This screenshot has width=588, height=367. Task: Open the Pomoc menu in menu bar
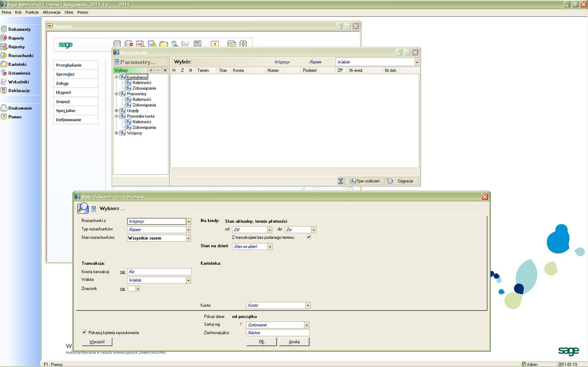tap(83, 12)
